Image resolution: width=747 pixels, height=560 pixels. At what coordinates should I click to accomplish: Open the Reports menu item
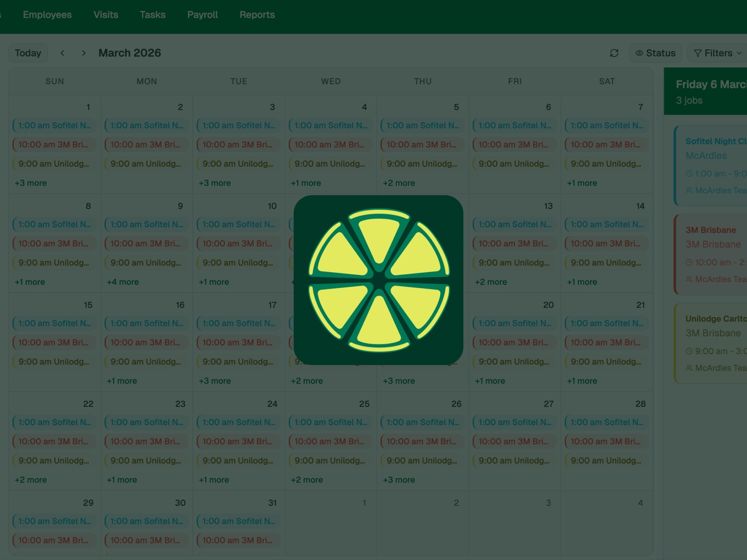[x=257, y=15]
